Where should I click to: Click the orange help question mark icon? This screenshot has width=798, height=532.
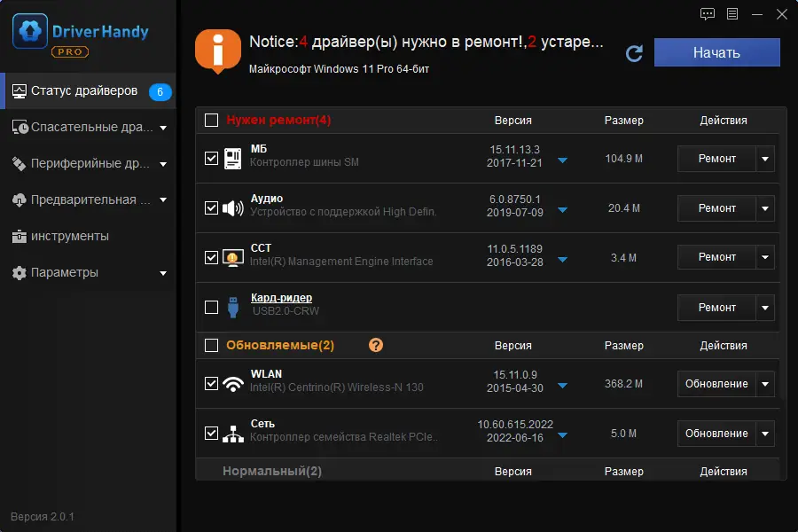tap(376, 345)
